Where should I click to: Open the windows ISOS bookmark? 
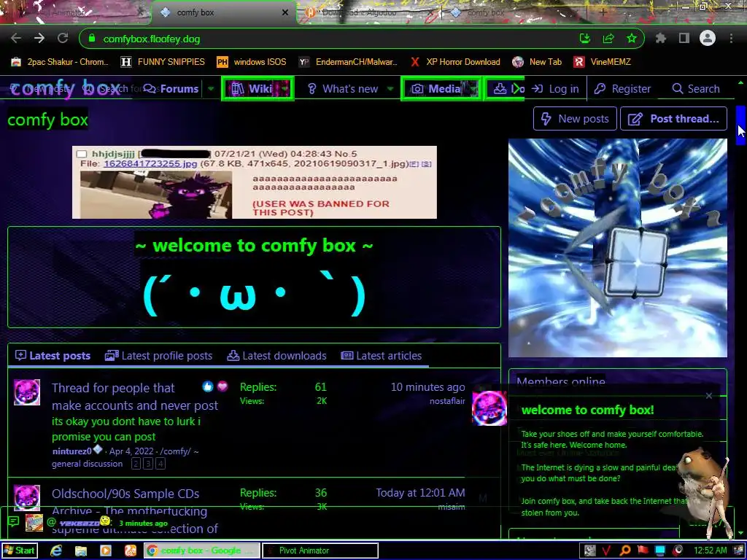coord(252,62)
